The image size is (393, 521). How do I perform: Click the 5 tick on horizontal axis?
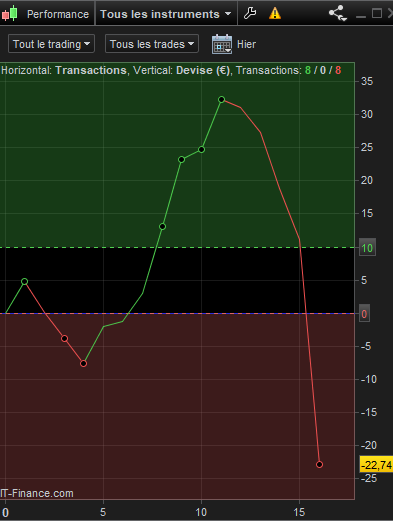pos(103,512)
